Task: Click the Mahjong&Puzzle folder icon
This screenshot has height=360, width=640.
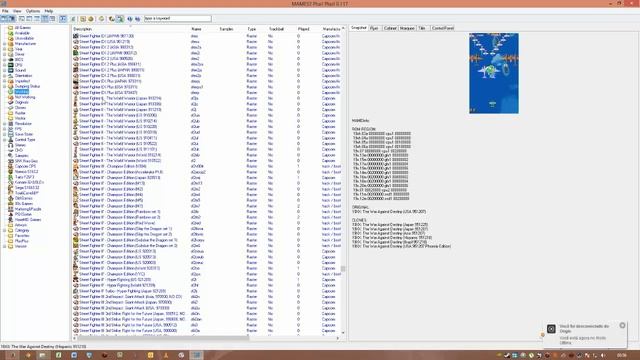Action: pos(11,209)
